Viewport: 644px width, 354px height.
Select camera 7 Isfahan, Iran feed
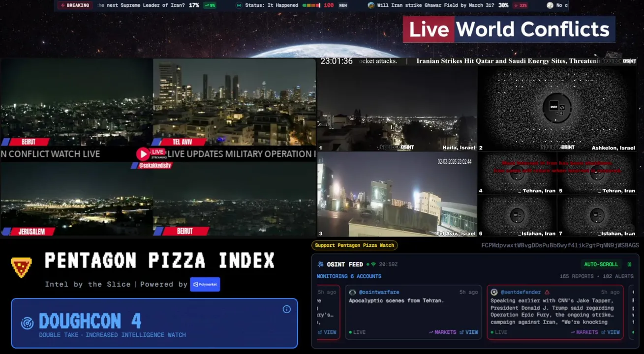597,216
